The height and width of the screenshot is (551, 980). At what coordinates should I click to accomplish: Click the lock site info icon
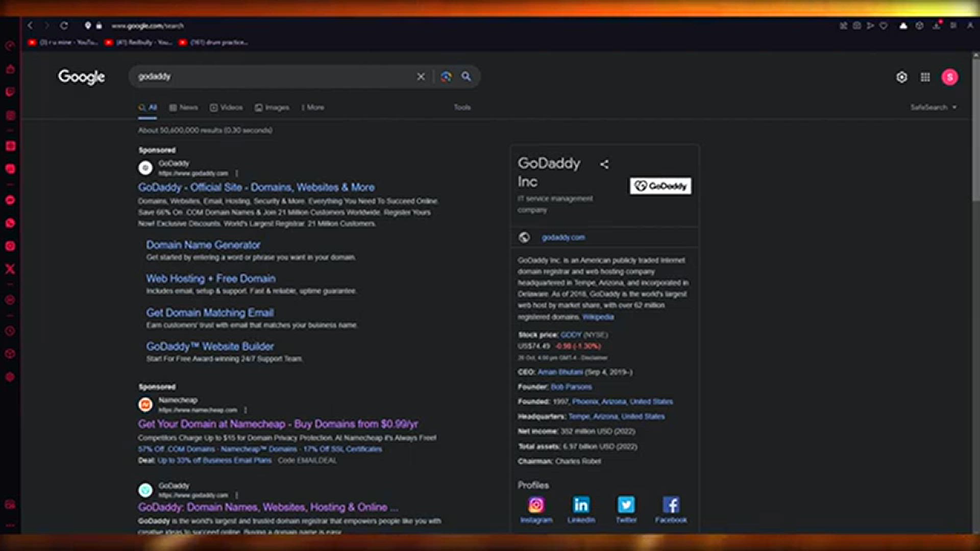click(x=99, y=26)
